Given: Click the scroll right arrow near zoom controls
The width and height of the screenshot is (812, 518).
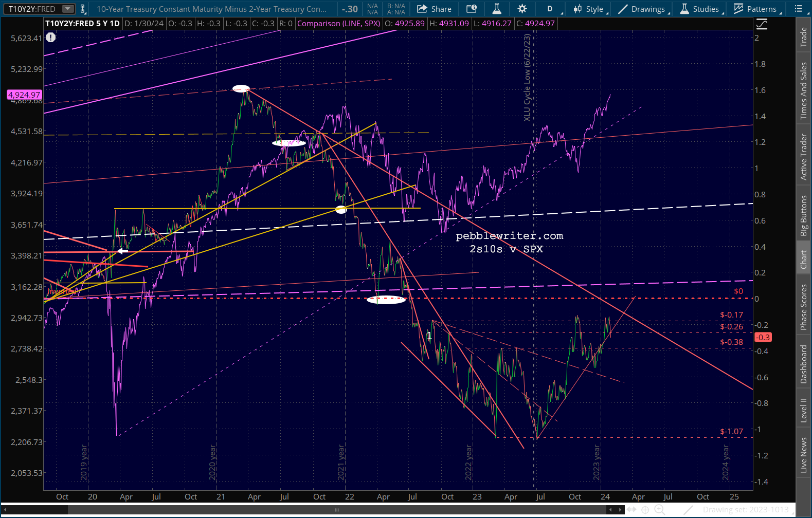Looking at the screenshot, I should point(621,510).
